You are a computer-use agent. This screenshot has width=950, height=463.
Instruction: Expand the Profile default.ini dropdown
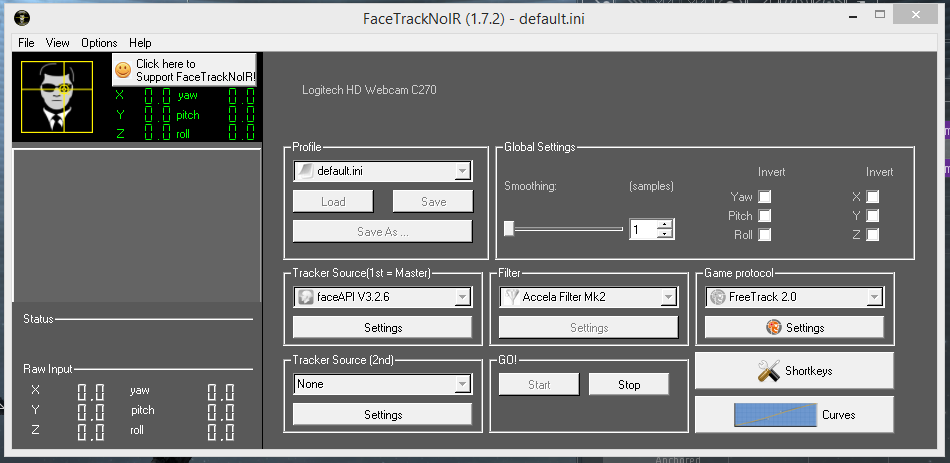tap(462, 171)
